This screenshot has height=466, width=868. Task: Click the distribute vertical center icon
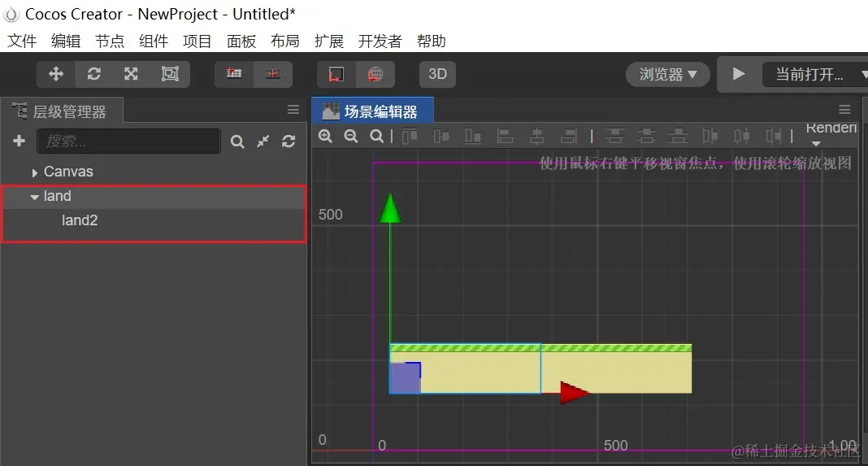(647, 136)
